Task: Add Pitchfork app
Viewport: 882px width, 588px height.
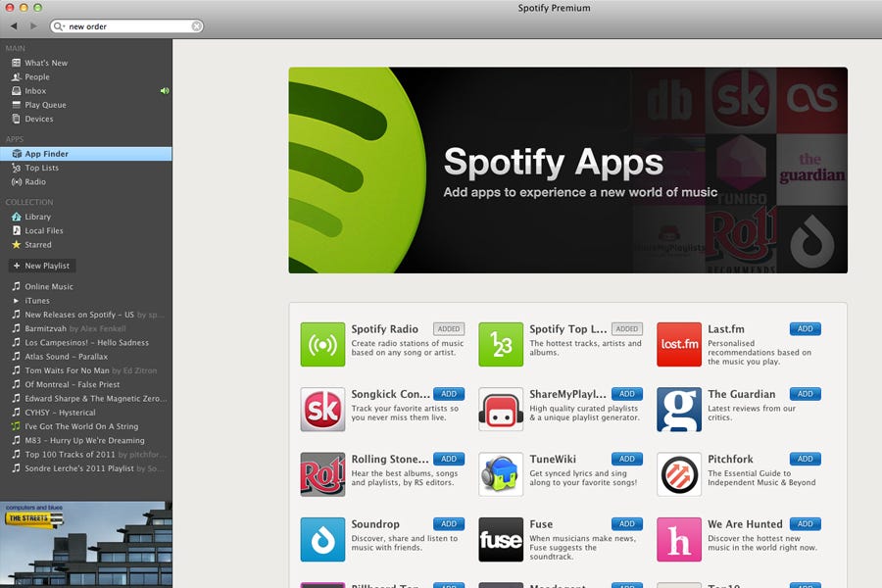Action: [805, 459]
